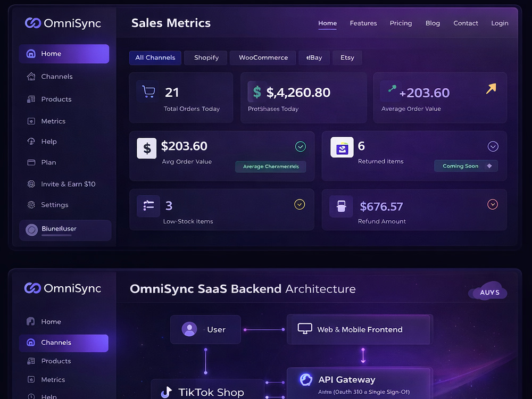This screenshot has height=399, width=532.
Task: Click the User avatar icon in architecture diagram
Action: tap(189, 329)
